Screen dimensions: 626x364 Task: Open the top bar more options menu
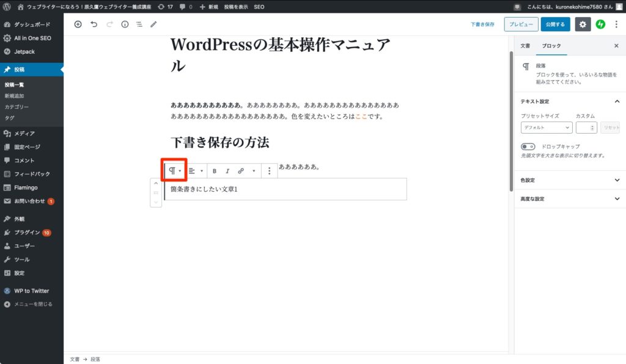(616, 24)
